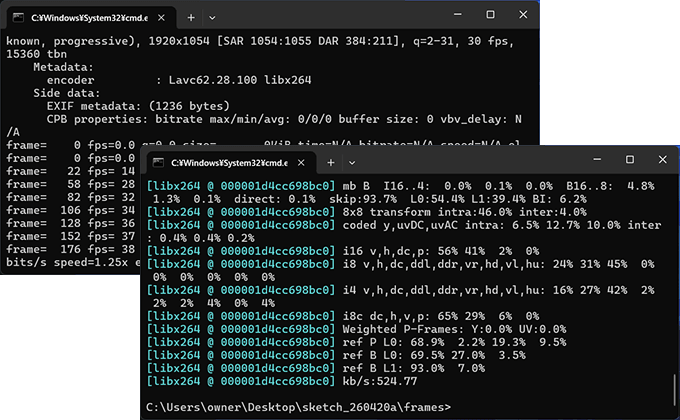Click the 'frame= 22 fps= 14' line in back window

point(71,171)
